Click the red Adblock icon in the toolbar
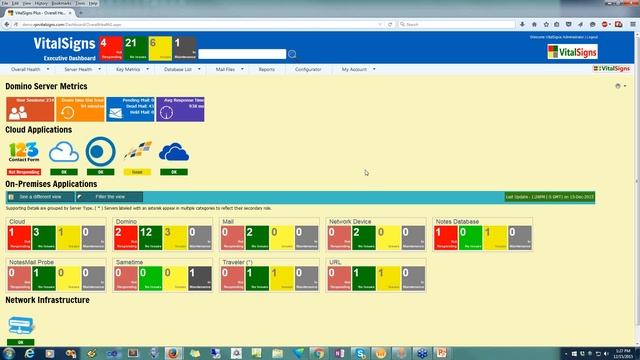The height and width of the screenshot is (360, 640). (605, 24)
